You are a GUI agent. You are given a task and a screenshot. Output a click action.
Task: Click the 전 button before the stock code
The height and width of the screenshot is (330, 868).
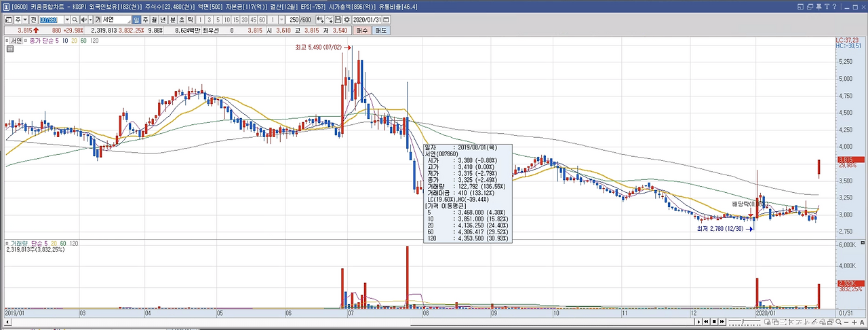[x=33, y=20]
